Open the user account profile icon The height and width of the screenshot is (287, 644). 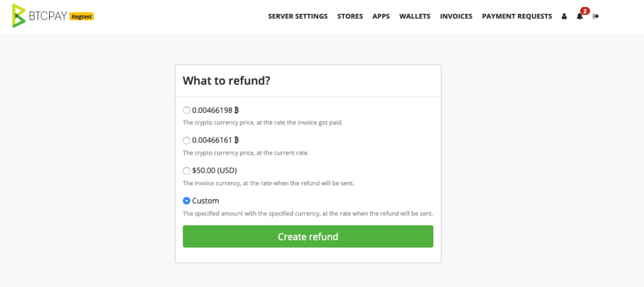coord(564,16)
